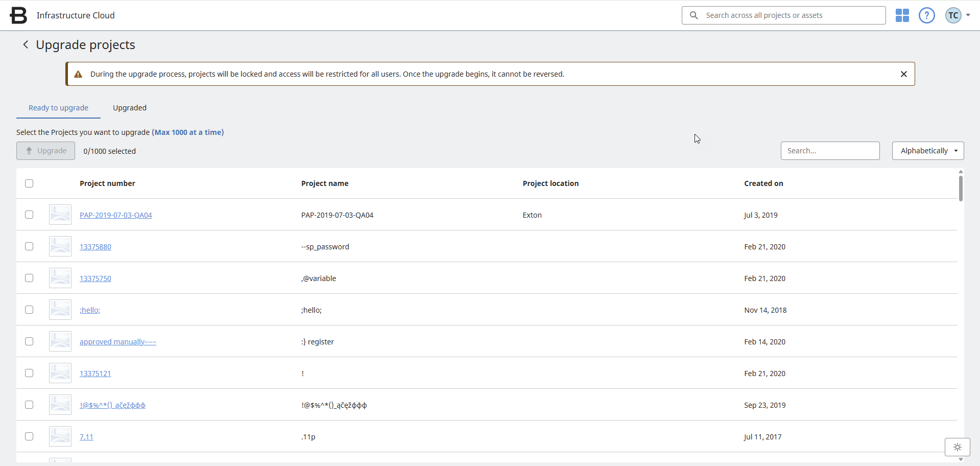
Task: Click the magnifier icon in global search
Action: coord(694,15)
